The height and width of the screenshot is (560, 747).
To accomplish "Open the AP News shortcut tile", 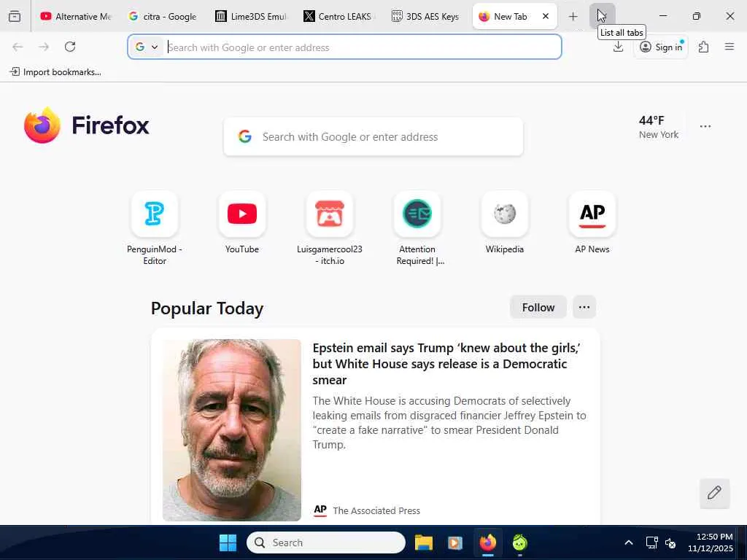I will point(592,223).
